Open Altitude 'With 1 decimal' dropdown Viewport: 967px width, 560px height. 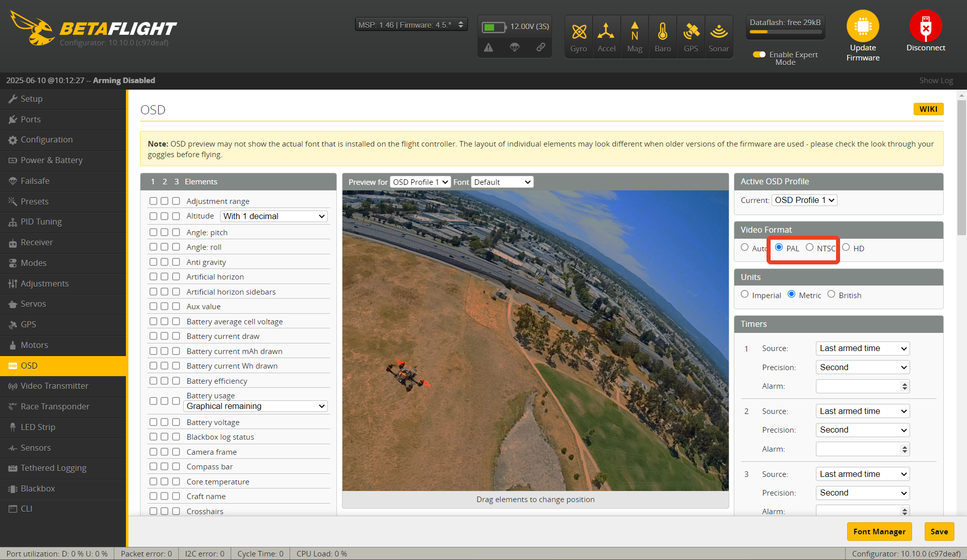click(274, 216)
